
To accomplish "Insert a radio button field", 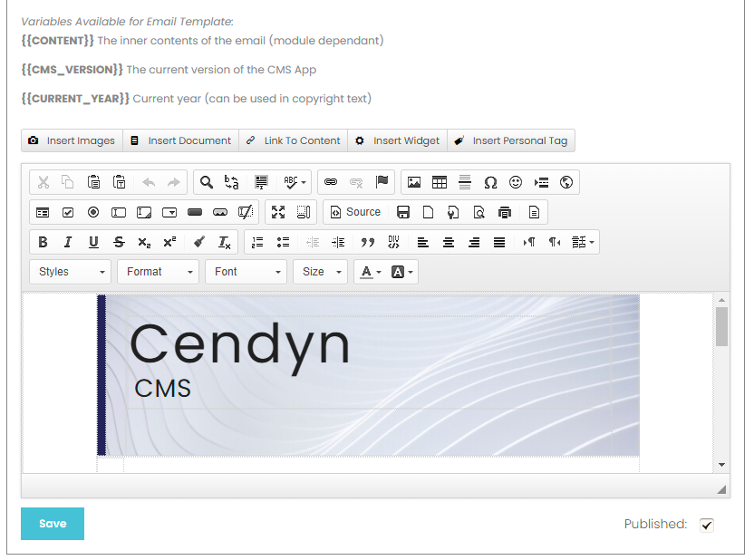I will pos(93,212).
